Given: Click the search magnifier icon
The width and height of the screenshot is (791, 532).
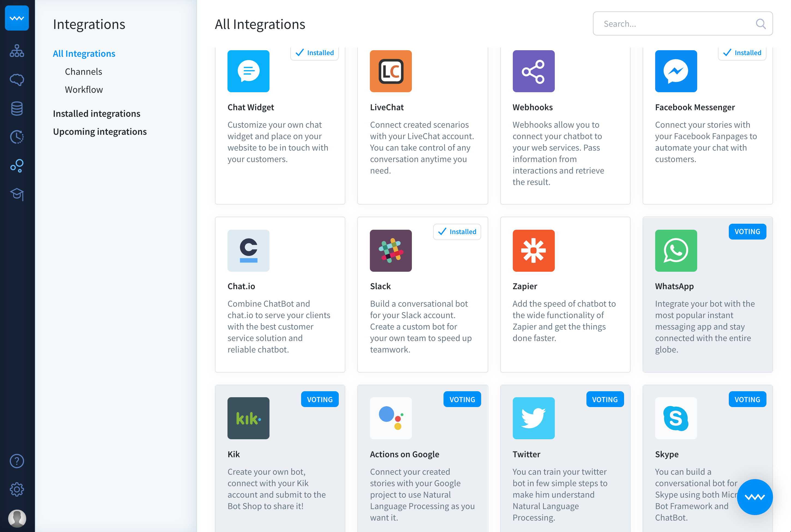Looking at the screenshot, I should pyautogui.click(x=760, y=24).
